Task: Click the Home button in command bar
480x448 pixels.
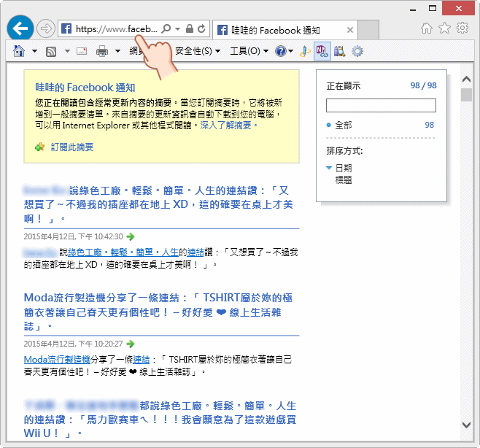Action: [x=19, y=51]
